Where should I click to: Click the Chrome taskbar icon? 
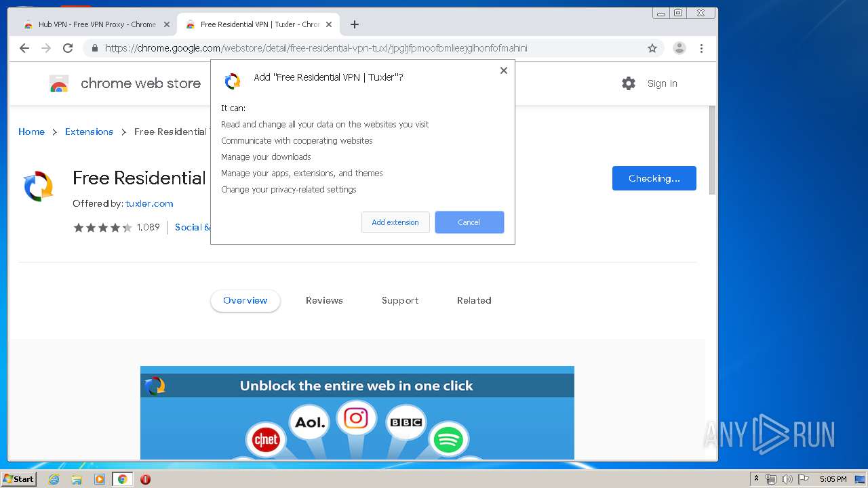[x=122, y=479]
